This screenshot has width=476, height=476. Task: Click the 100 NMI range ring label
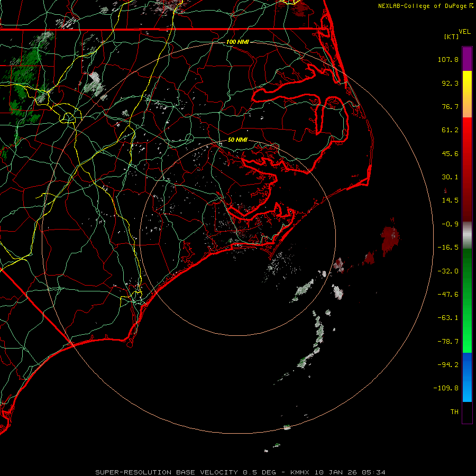coord(237,42)
